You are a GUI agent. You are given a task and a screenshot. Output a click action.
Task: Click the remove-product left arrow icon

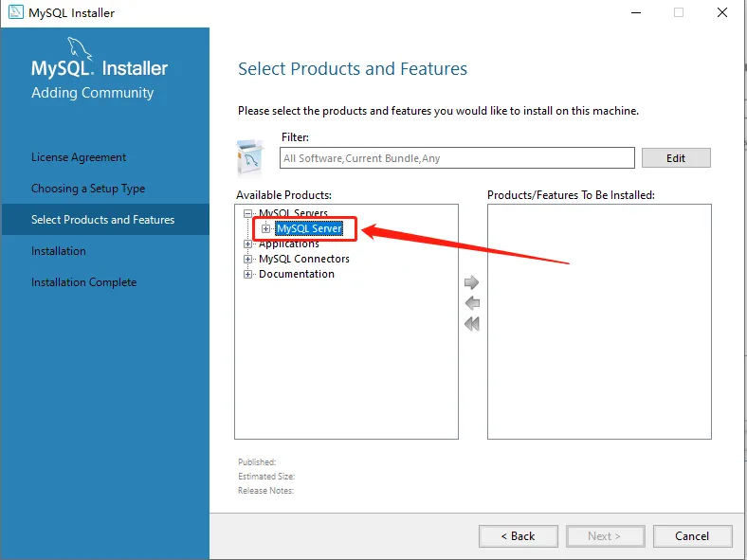(472, 303)
